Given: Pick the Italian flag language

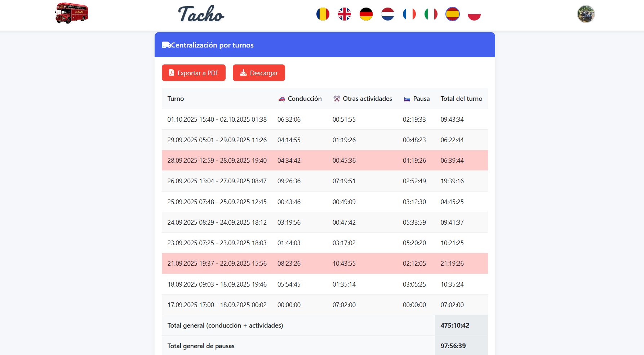Looking at the screenshot, I should (x=431, y=14).
